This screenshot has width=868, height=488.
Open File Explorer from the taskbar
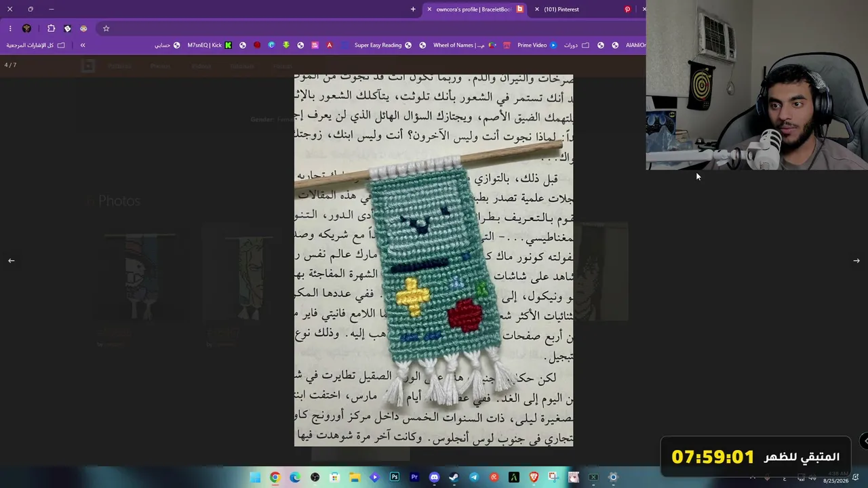tap(355, 477)
